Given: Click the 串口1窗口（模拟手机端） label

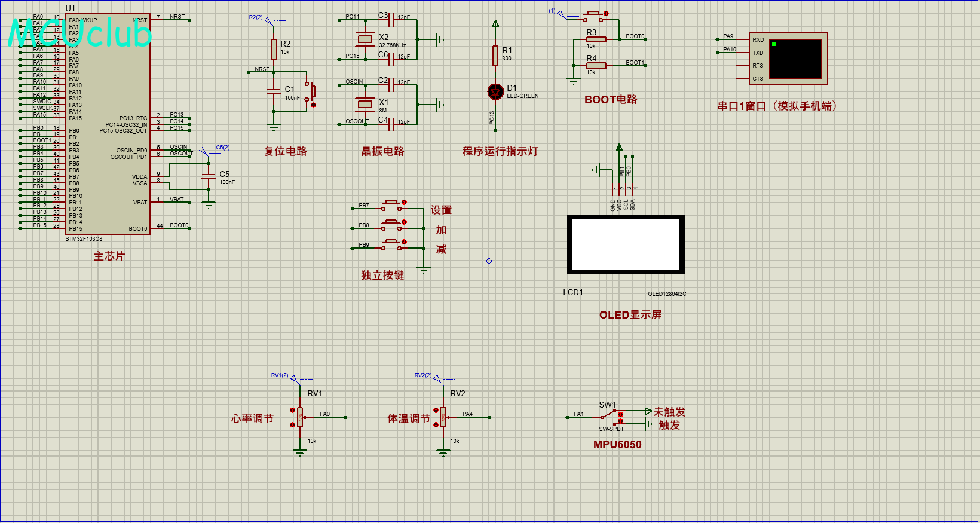Looking at the screenshot, I should [x=777, y=106].
